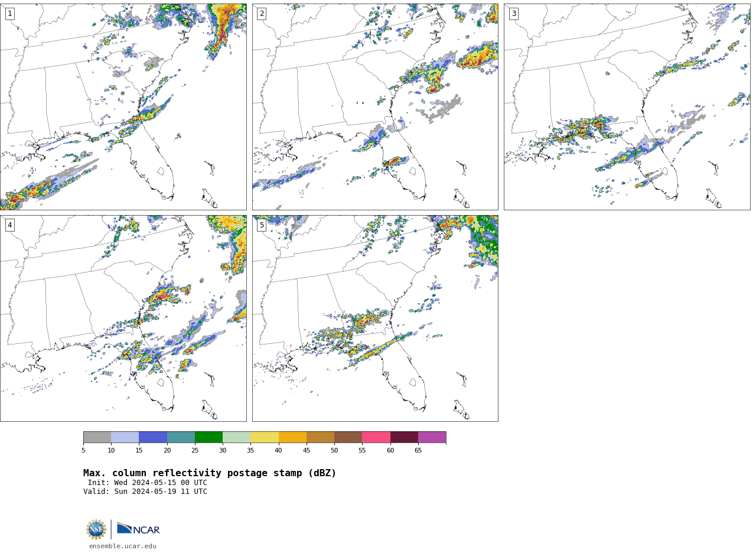Click the tan-brown 45-50 dBZ swatch
Image resolution: width=756 pixels, height=553 pixels.
320,437
